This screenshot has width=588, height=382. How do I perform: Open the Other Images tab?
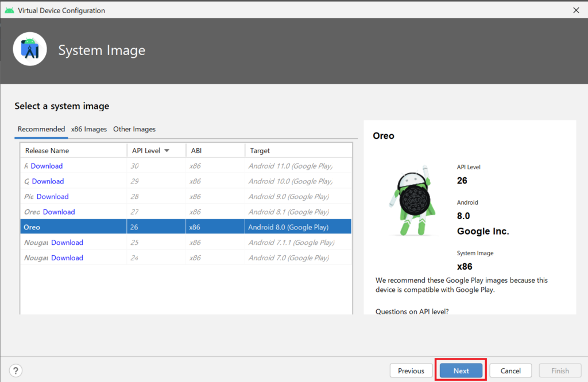[x=134, y=129]
